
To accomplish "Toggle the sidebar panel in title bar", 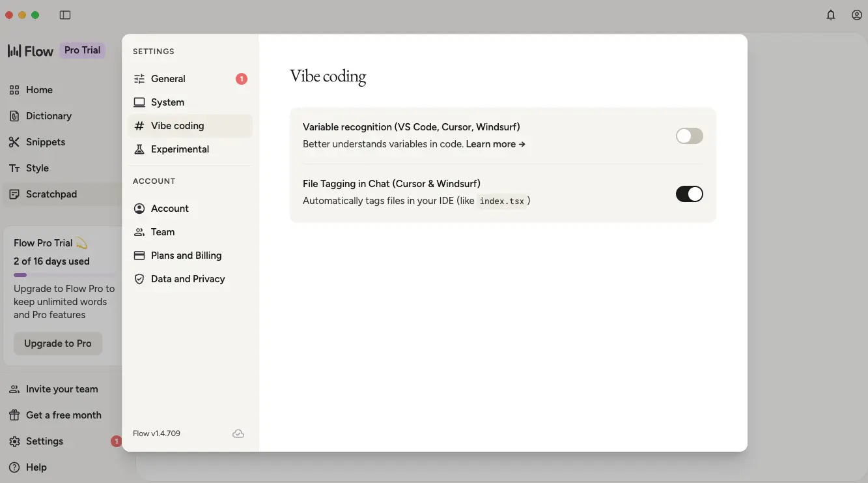I will [x=65, y=14].
